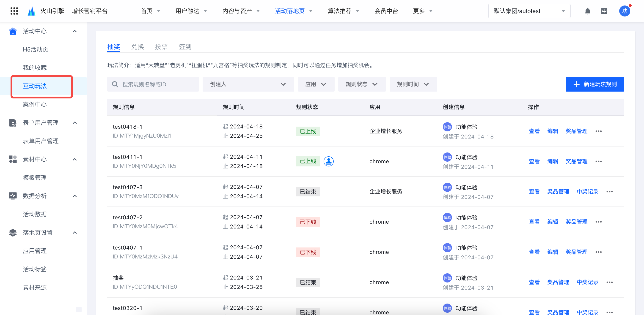Click 奖品管理 for test0407-2
This screenshot has height=315, width=644.
576,222
